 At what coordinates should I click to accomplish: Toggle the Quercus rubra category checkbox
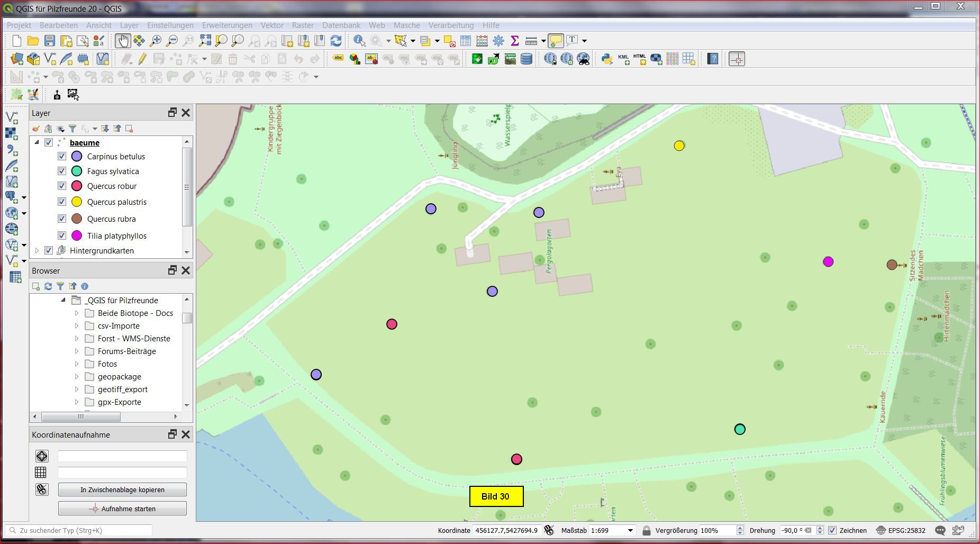click(62, 219)
